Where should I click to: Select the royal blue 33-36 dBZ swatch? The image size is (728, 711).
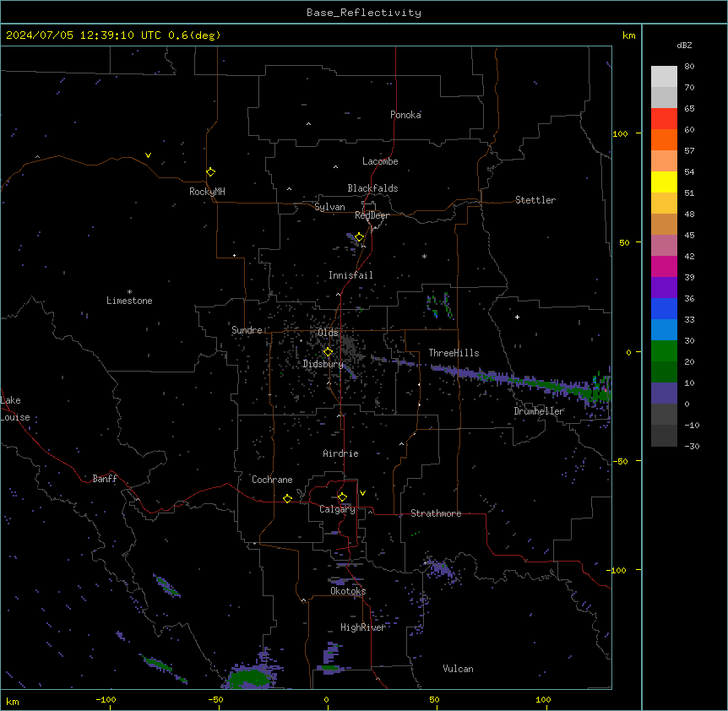click(x=664, y=308)
